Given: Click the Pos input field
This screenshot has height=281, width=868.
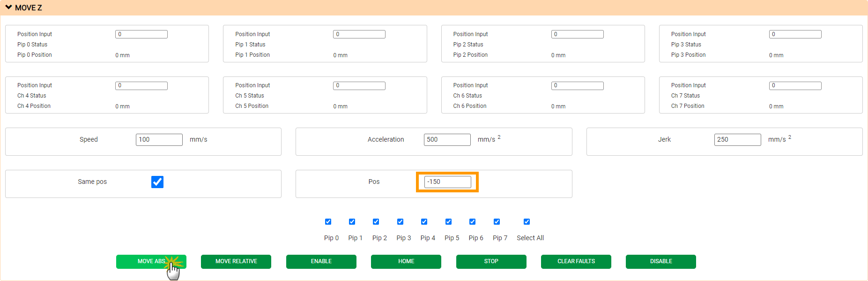Looking at the screenshot, I should pos(447,182).
